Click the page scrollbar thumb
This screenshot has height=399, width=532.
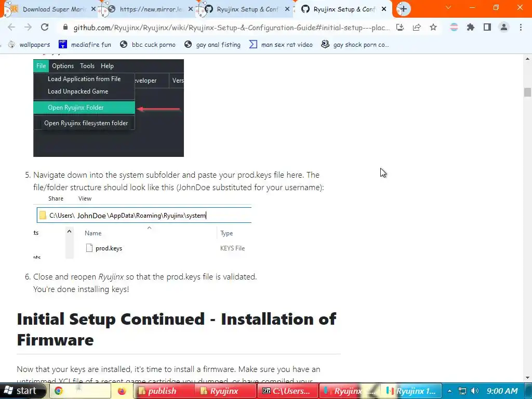point(527,92)
